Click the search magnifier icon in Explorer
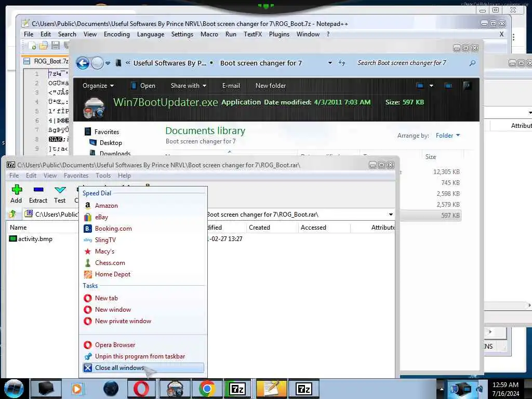Image resolution: width=532 pixels, height=399 pixels. click(472, 63)
